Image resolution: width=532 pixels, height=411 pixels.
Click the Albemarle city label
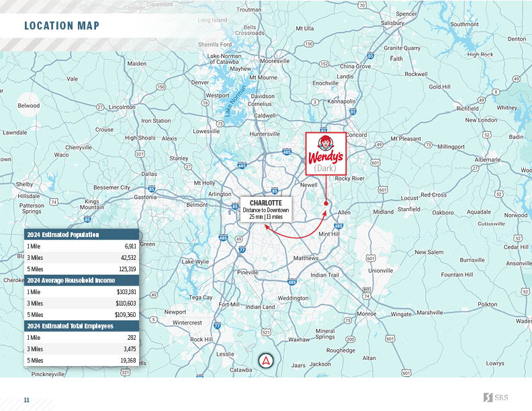click(x=488, y=159)
